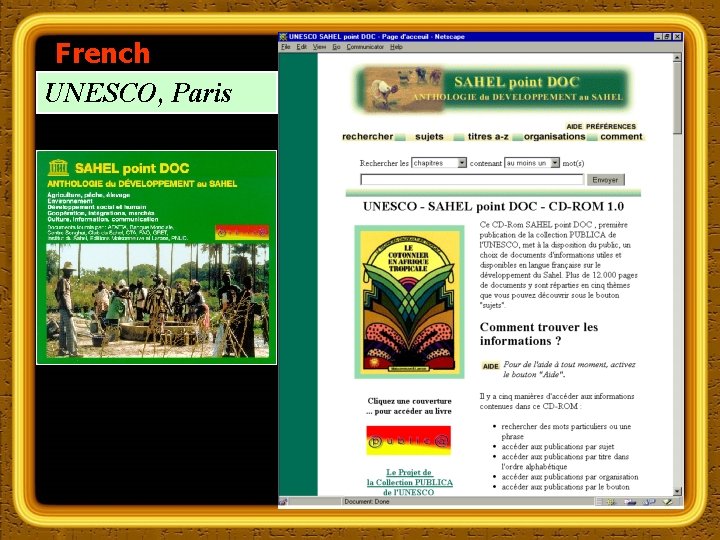Expand the chapitres dropdown
The image size is (720, 540).
click(439, 163)
